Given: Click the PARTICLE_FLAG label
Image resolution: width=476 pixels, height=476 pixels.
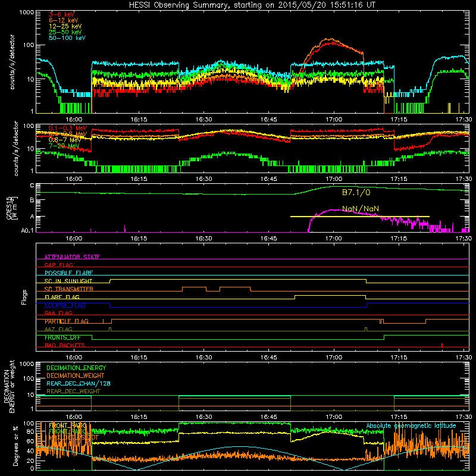Looking at the screenshot, I should [x=67, y=321].
